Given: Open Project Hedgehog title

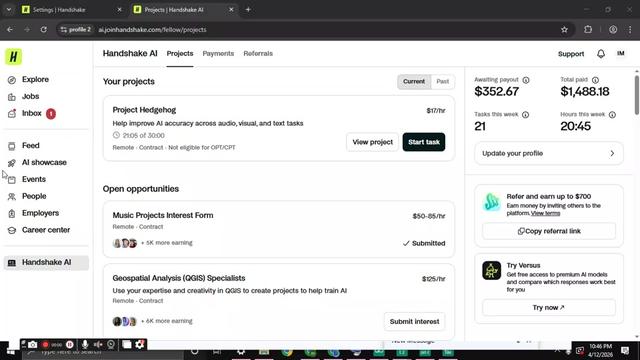Looking at the screenshot, I should [144, 110].
